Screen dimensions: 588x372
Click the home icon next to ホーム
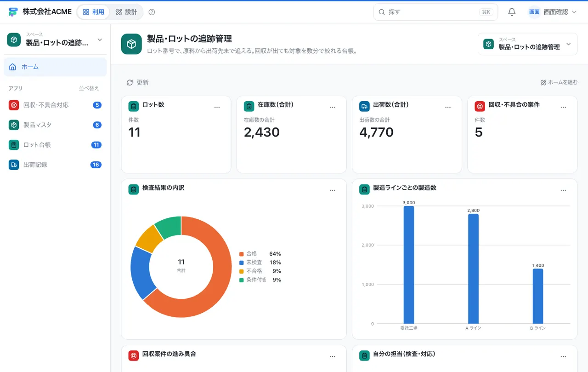[12, 67]
